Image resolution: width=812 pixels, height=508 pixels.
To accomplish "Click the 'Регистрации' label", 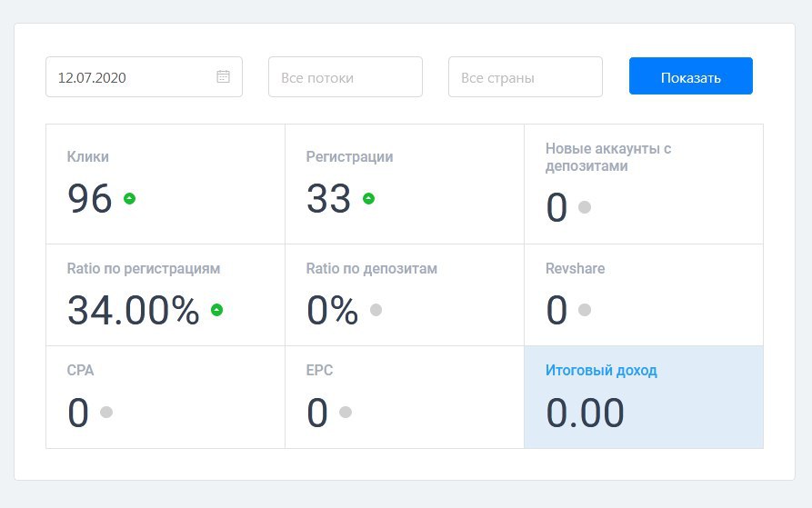I will click(x=349, y=156).
